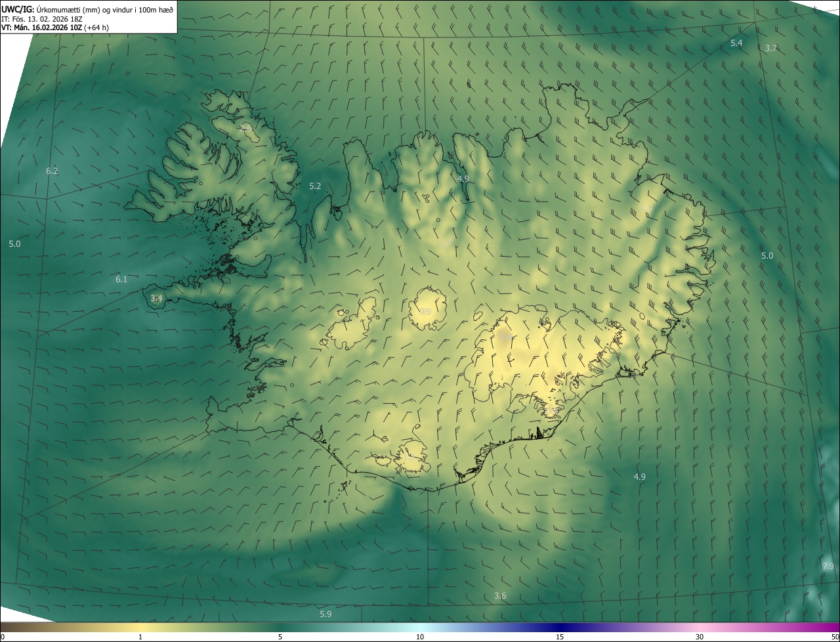Click the 6.1 value label

click(x=121, y=280)
